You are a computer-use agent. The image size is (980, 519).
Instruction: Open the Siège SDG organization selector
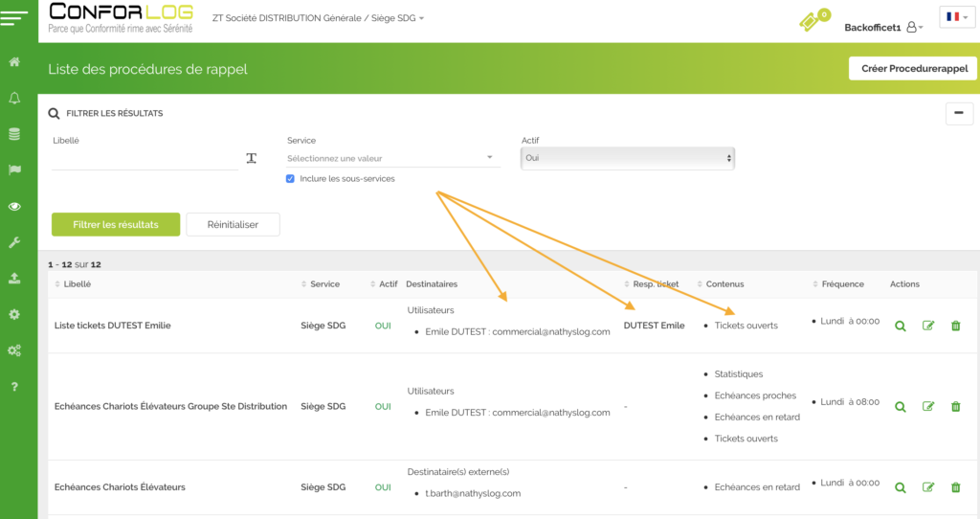[x=318, y=18]
